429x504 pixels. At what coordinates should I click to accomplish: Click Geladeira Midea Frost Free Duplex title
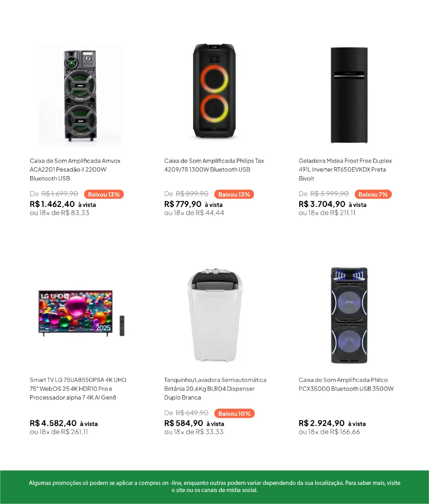(x=345, y=170)
